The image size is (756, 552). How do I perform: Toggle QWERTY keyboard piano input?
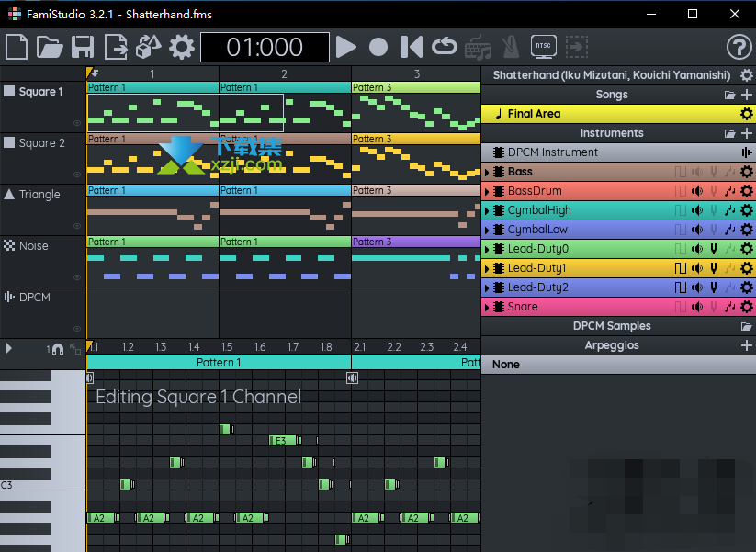click(478, 47)
